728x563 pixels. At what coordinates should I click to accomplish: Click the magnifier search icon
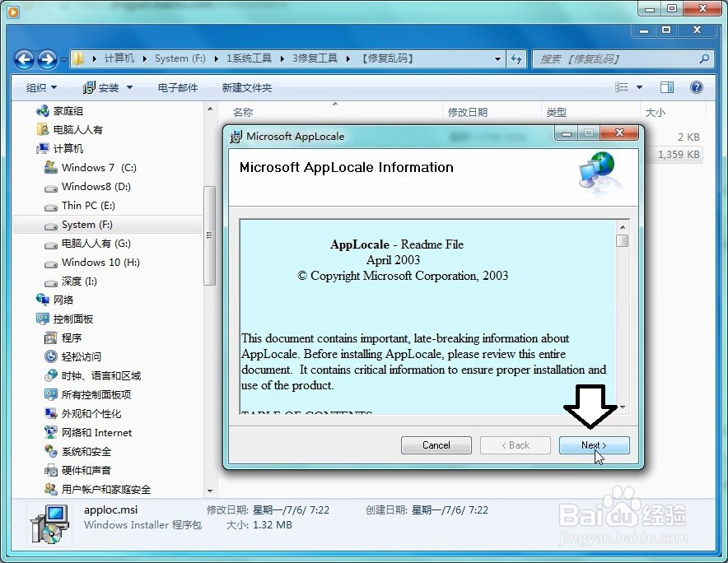tap(705, 59)
